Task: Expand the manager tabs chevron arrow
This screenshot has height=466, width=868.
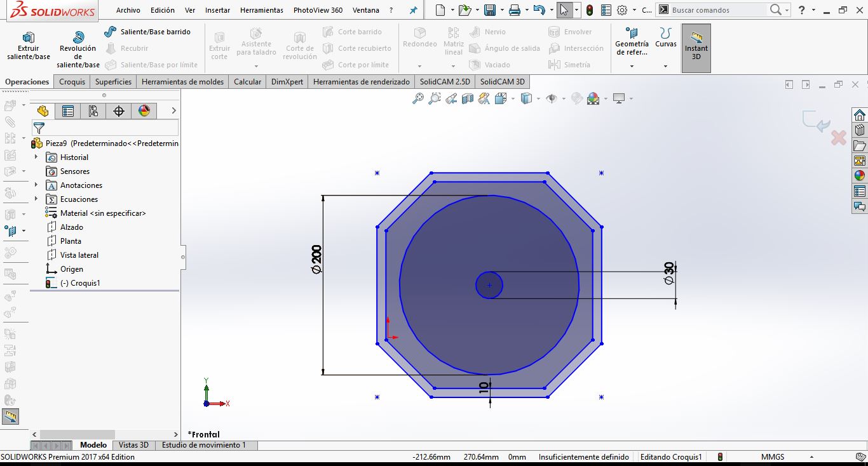Action: 173,111
